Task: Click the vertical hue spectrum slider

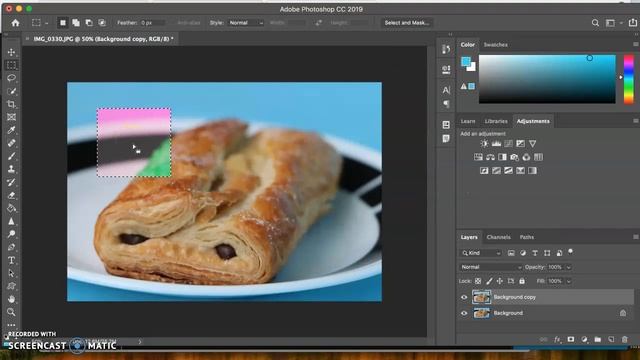Action: [629, 79]
